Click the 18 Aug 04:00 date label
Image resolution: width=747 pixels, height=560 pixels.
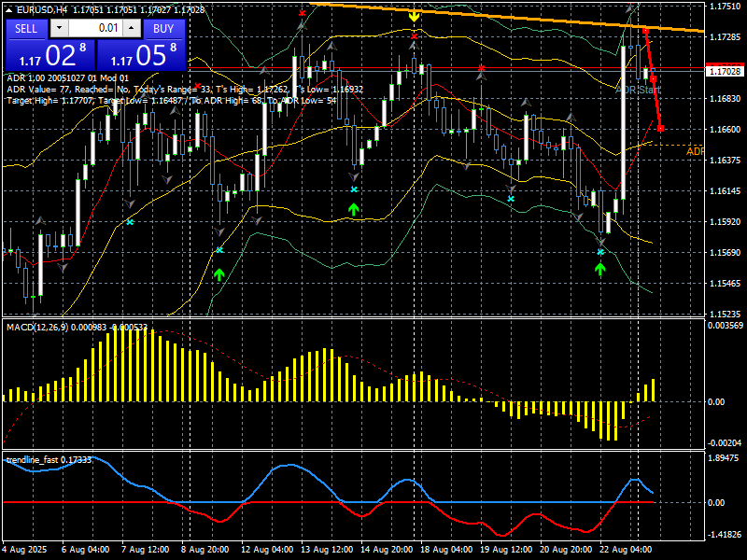446,550
